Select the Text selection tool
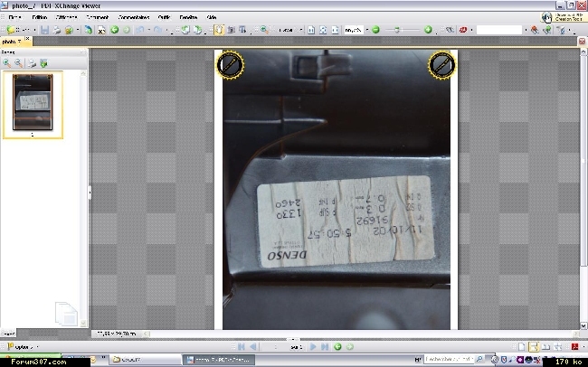588x367 pixels. [x=242, y=30]
